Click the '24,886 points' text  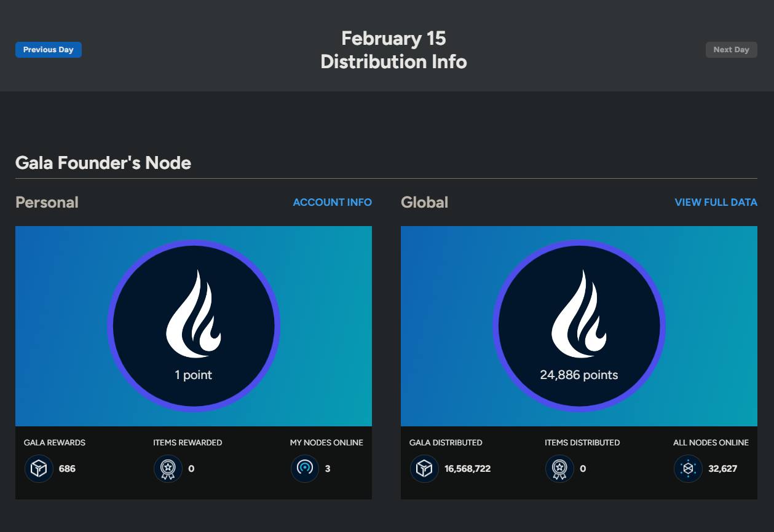tap(579, 375)
